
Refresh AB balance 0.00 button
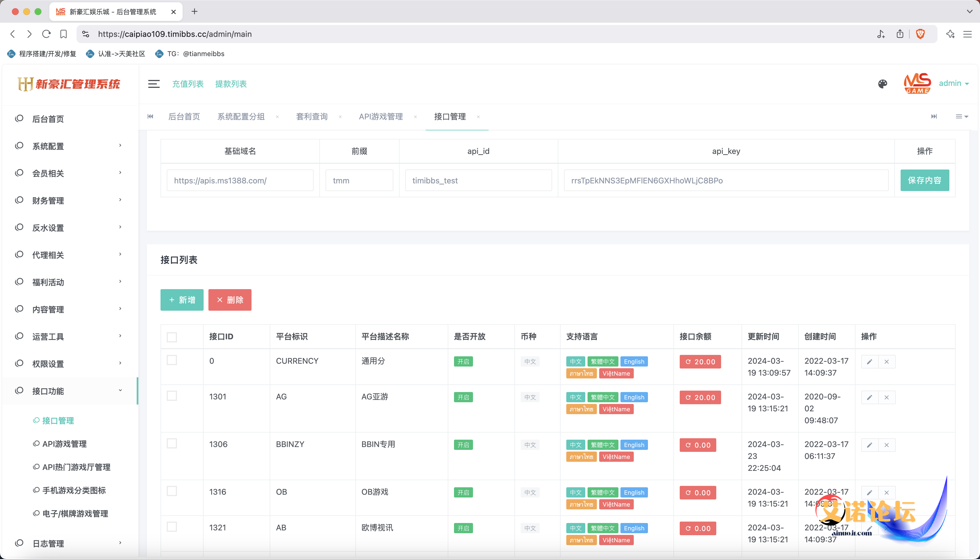(x=698, y=528)
